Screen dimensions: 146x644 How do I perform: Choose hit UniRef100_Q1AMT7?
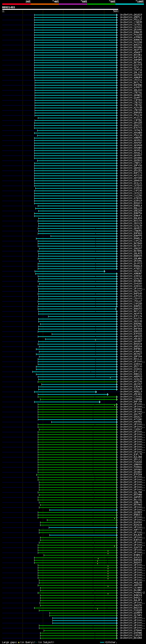pyautogui.click(x=131, y=98)
